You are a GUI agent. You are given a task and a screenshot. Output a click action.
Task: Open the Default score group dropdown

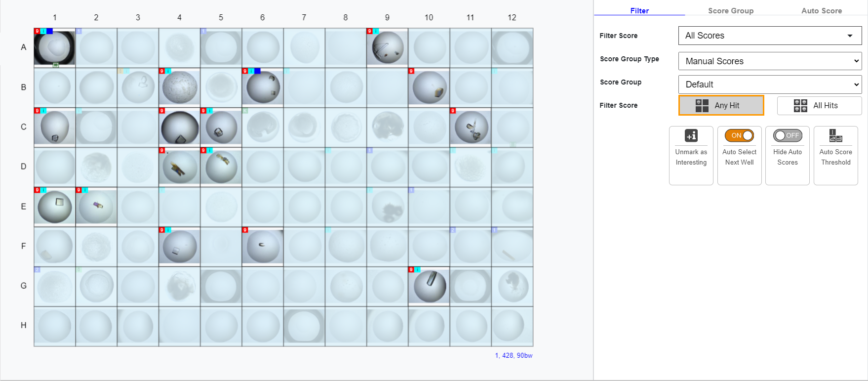770,85
